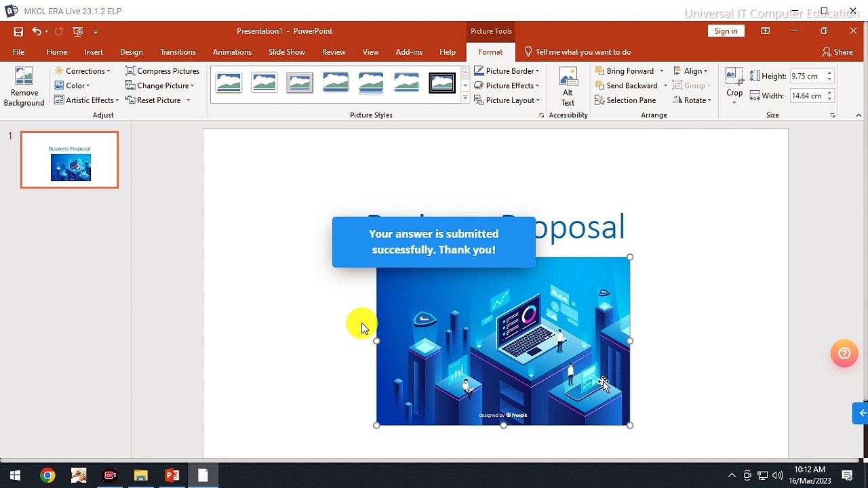Start slideshow from beginning icon
868x488 pixels.
click(x=78, y=31)
